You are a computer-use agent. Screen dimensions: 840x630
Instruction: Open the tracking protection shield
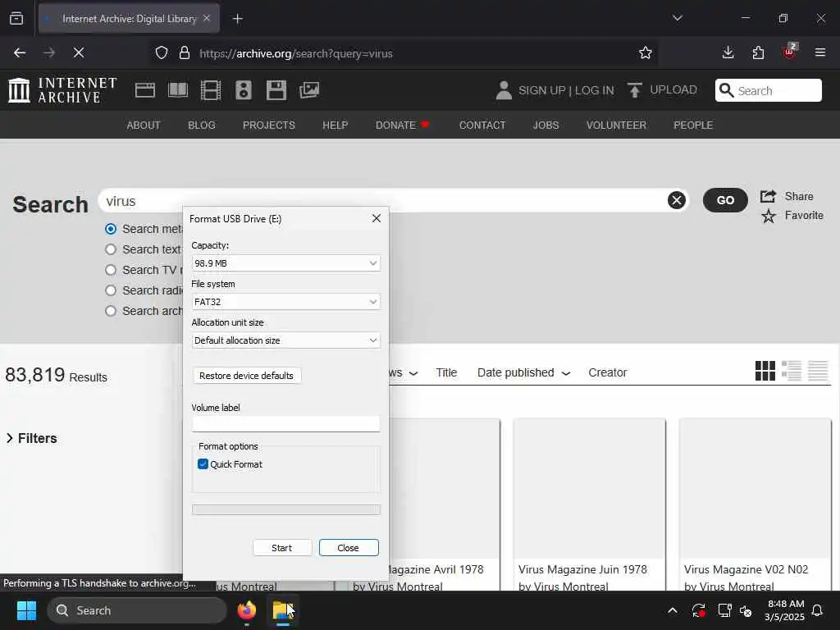click(162, 53)
